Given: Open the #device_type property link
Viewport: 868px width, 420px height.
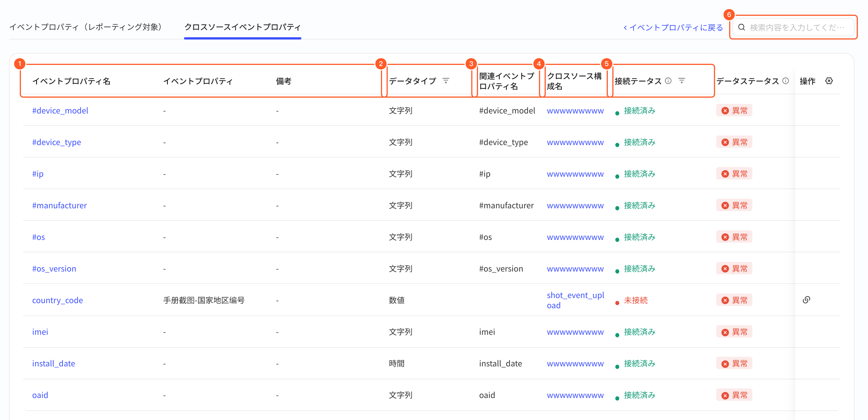Looking at the screenshot, I should [56, 142].
